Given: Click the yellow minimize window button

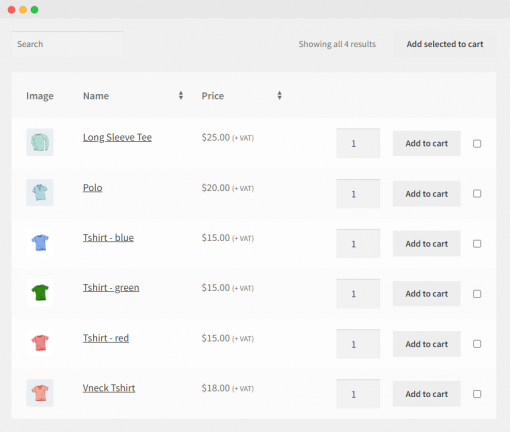Looking at the screenshot, I should [23, 10].
